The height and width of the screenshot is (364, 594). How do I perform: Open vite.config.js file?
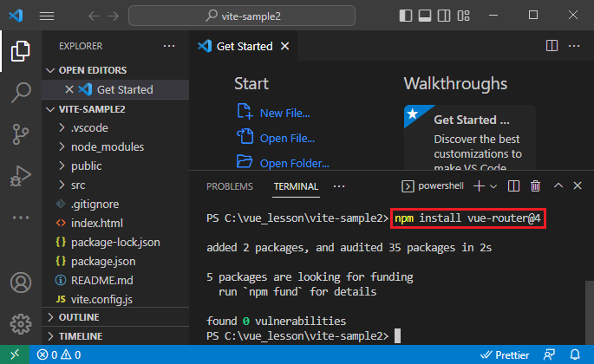115,299
